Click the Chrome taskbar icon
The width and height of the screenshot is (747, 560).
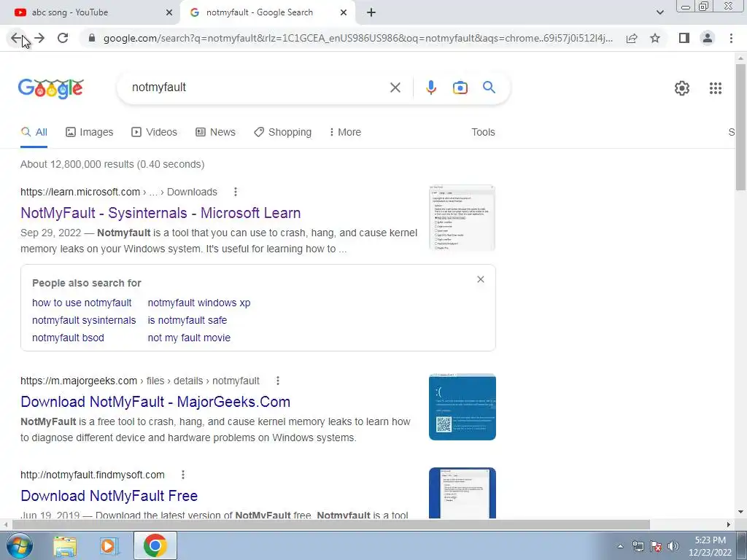point(155,545)
